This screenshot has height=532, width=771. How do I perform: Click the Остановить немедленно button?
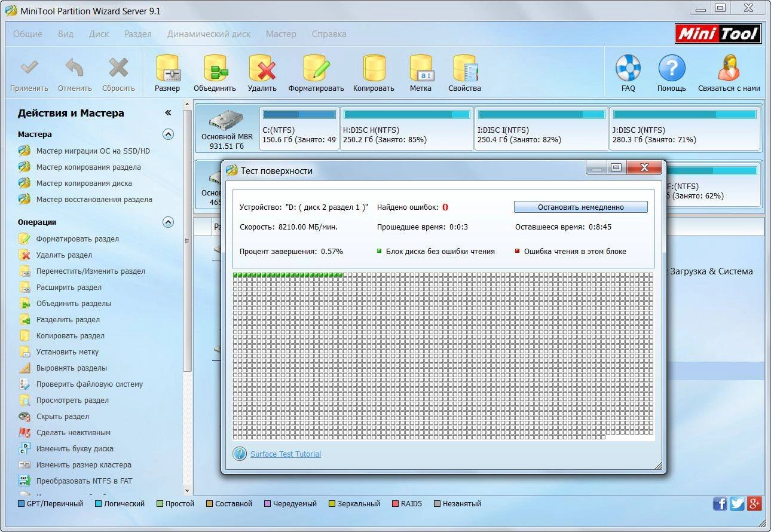click(x=580, y=207)
